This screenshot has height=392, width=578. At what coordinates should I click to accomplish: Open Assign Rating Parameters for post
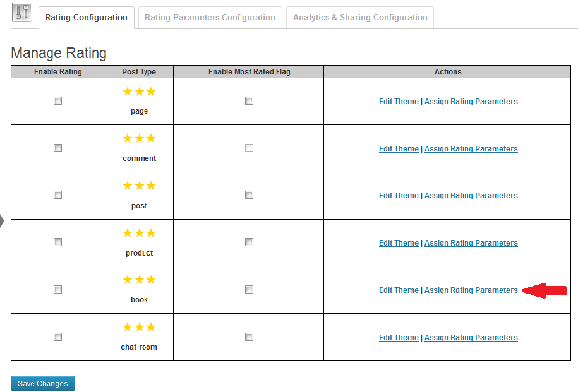pos(471,196)
